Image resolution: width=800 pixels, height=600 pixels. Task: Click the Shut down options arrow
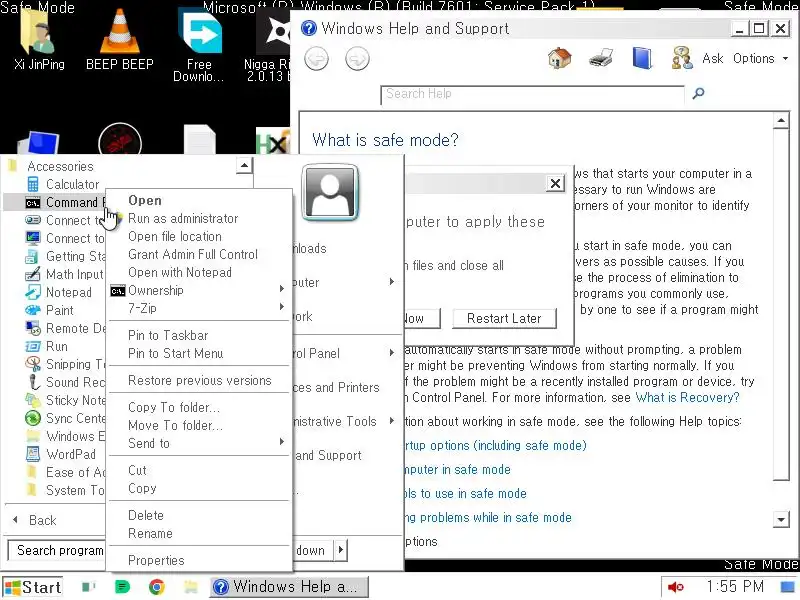(340, 550)
